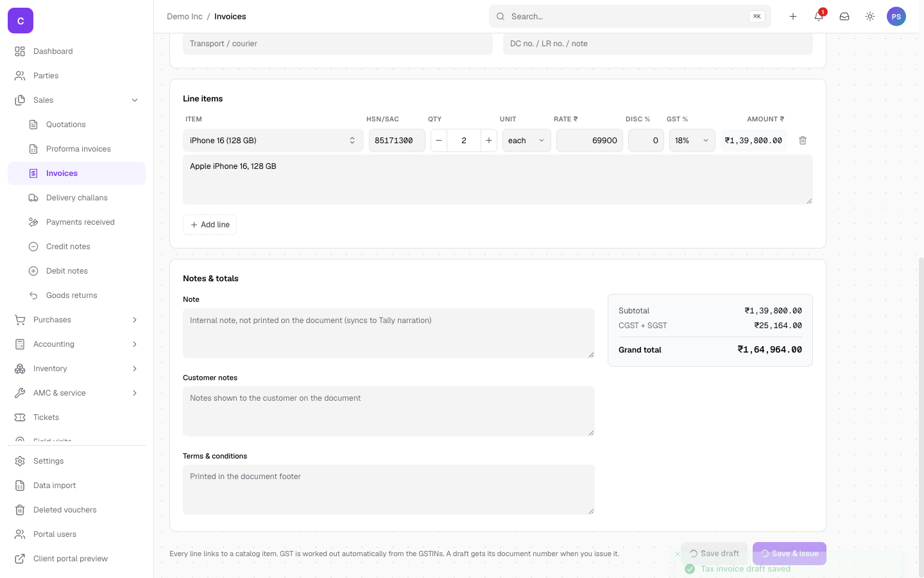
Task: Open the PS user avatar
Action: [x=896, y=17]
